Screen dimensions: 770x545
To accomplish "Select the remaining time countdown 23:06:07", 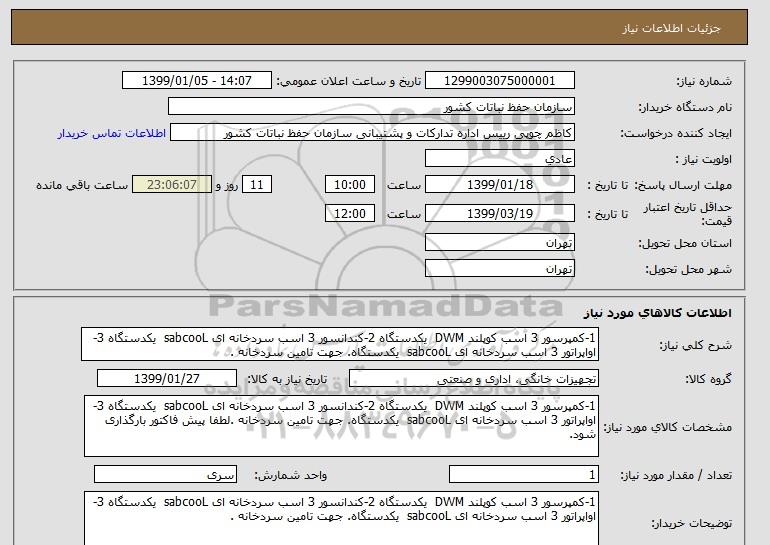I will (172, 185).
